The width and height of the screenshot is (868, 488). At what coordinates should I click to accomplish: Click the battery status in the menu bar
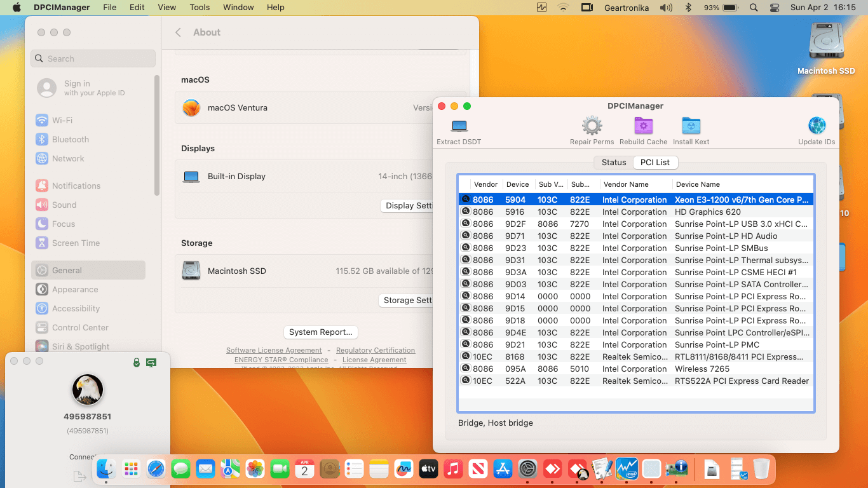pyautogui.click(x=721, y=8)
